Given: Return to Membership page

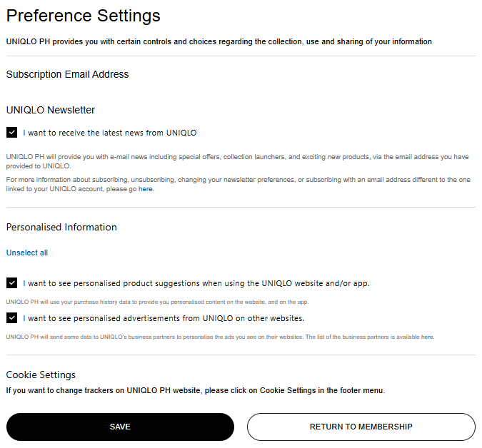Looking at the screenshot, I should [361, 427].
